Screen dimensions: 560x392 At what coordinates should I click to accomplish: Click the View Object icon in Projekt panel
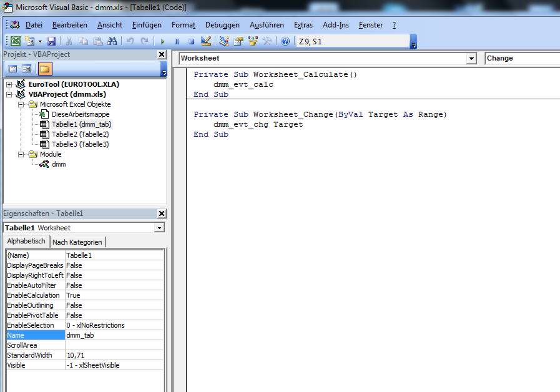point(27,69)
